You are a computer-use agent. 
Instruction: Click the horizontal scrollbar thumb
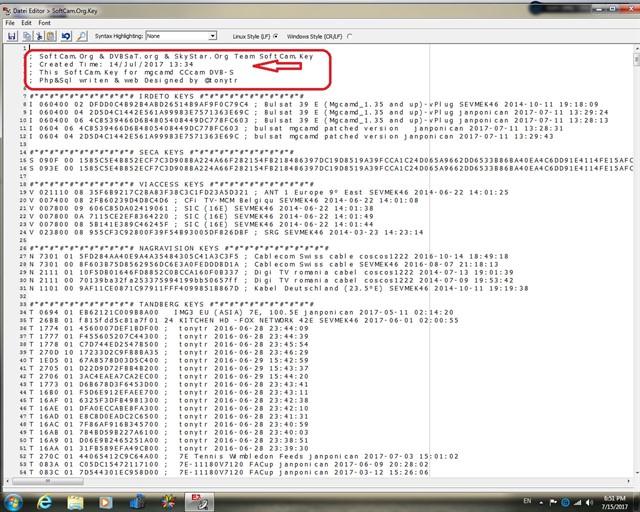click(48, 481)
